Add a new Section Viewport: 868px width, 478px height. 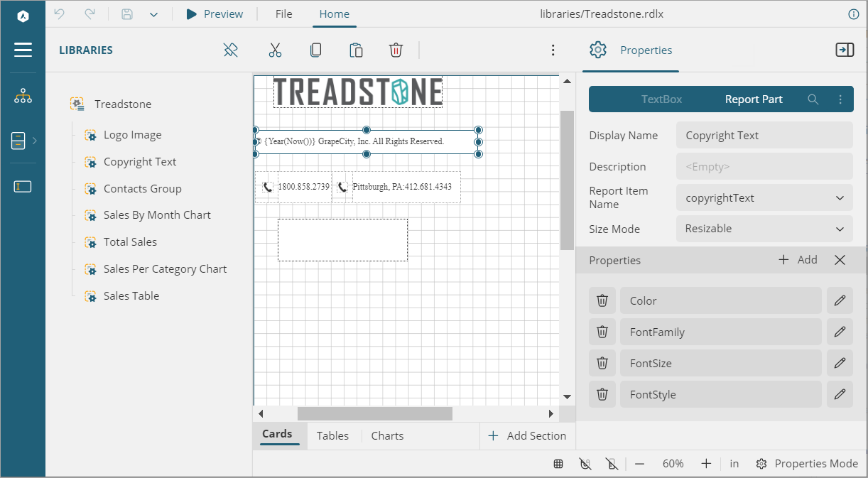[527, 435]
